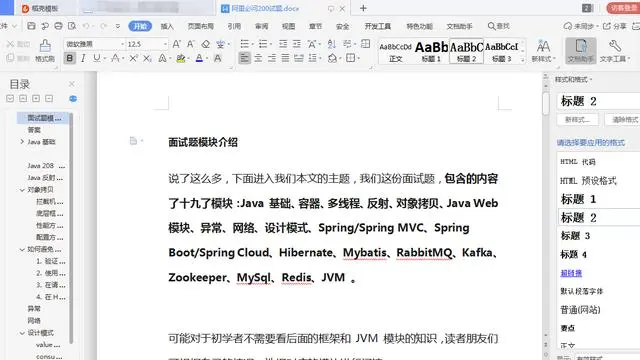This screenshot has width=640, height=360.
Task: Click the borders grid icon
Action: tap(351, 58)
